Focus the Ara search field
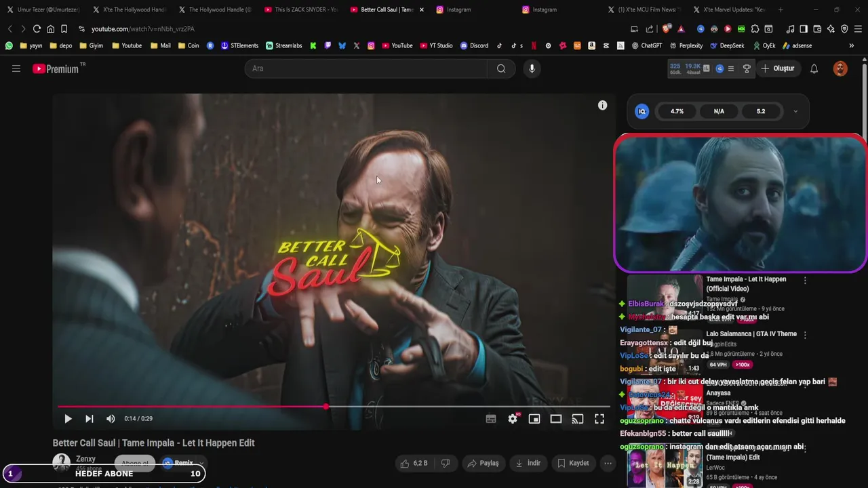The image size is (868, 488). tap(366, 68)
